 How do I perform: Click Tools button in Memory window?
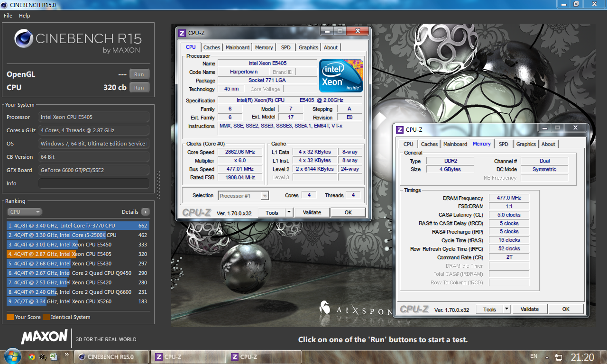point(489,309)
